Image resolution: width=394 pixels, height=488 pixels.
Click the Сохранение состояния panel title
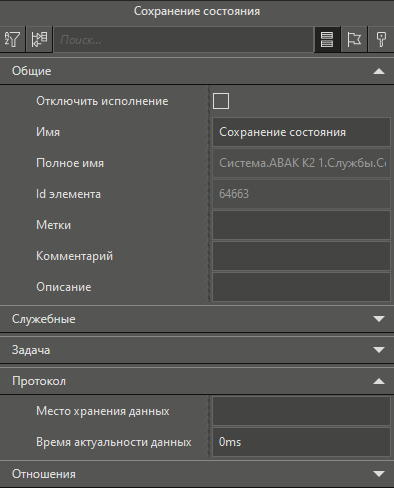click(x=197, y=11)
